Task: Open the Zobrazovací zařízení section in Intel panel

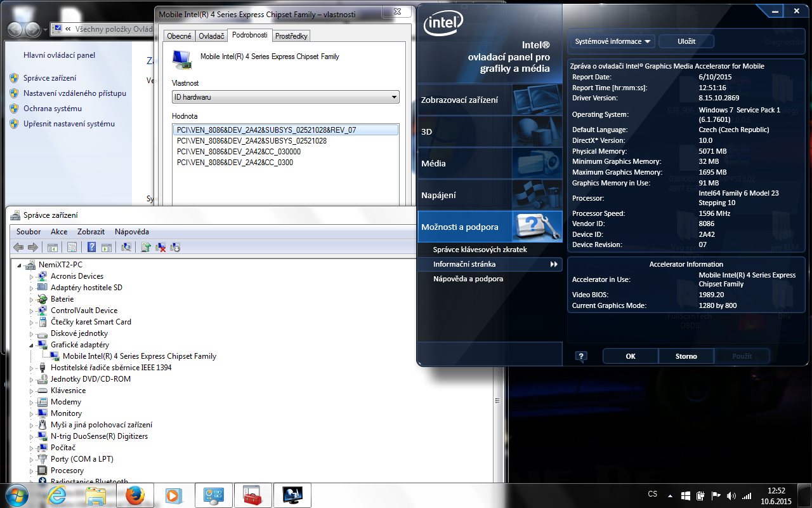Action: [x=460, y=100]
